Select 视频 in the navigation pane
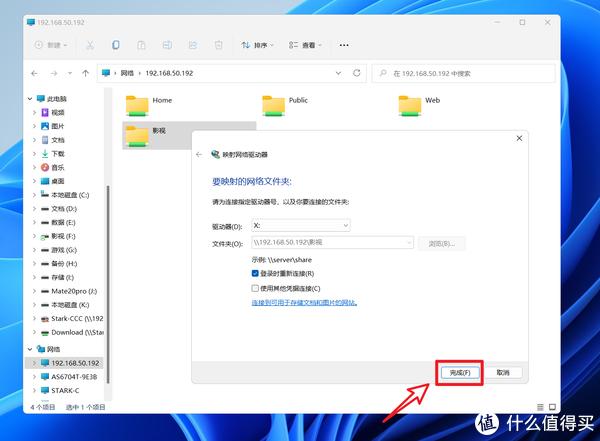 pyautogui.click(x=58, y=113)
